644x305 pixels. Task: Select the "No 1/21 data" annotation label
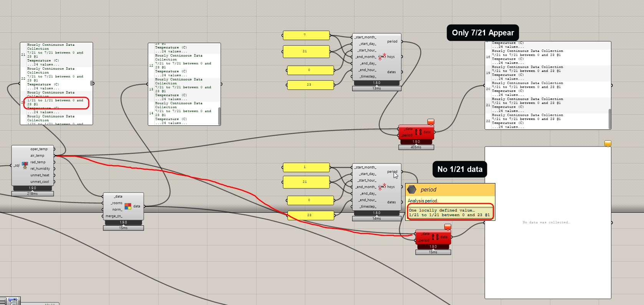[460, 170]
